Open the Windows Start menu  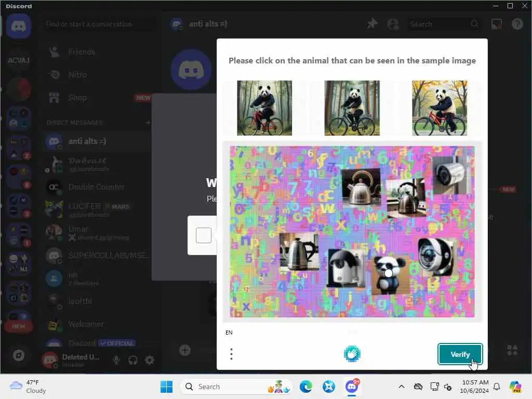tap(166, 387)
